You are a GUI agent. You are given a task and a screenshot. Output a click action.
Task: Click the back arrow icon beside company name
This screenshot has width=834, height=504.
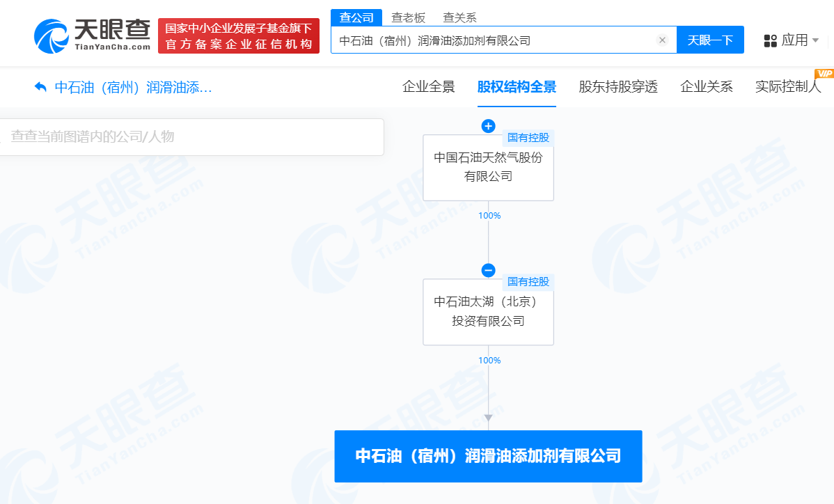coord(40,86)
